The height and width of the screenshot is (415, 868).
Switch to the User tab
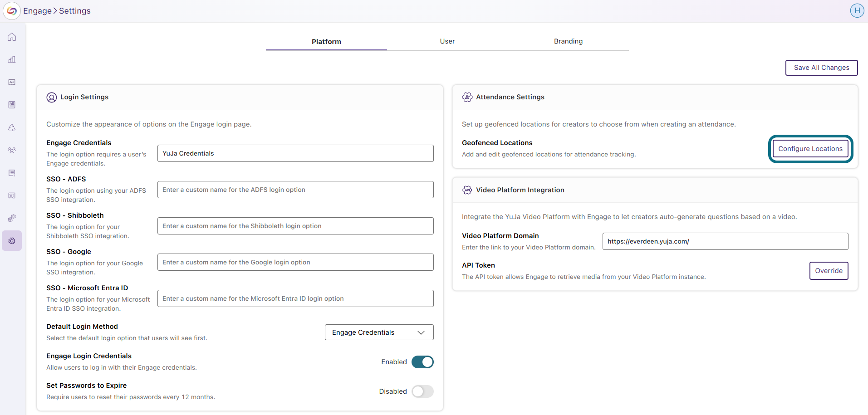(447, 41)
